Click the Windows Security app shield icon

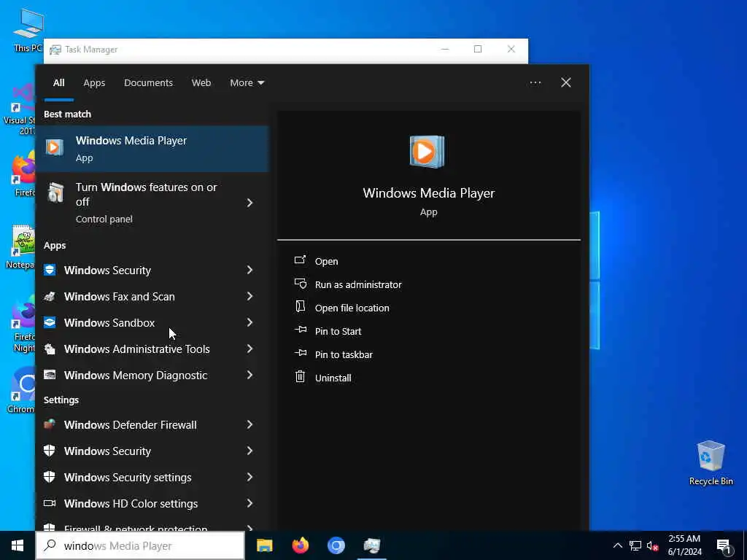point(50,270)
